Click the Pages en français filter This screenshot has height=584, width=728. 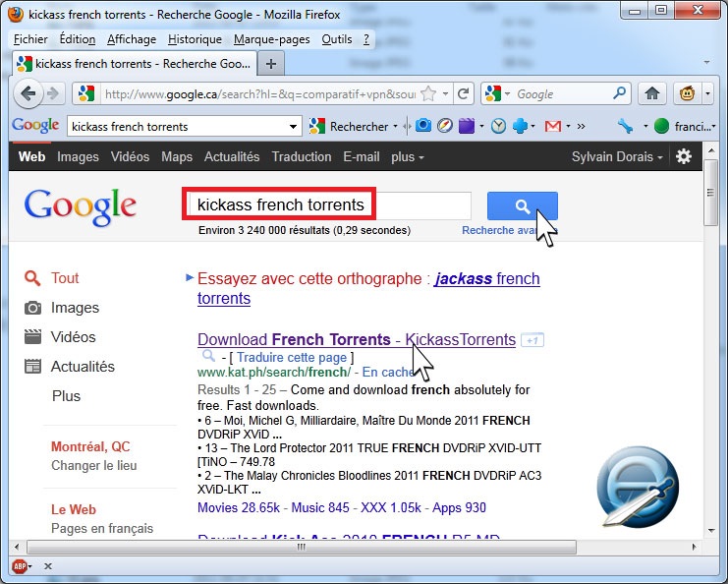point(102,529)
